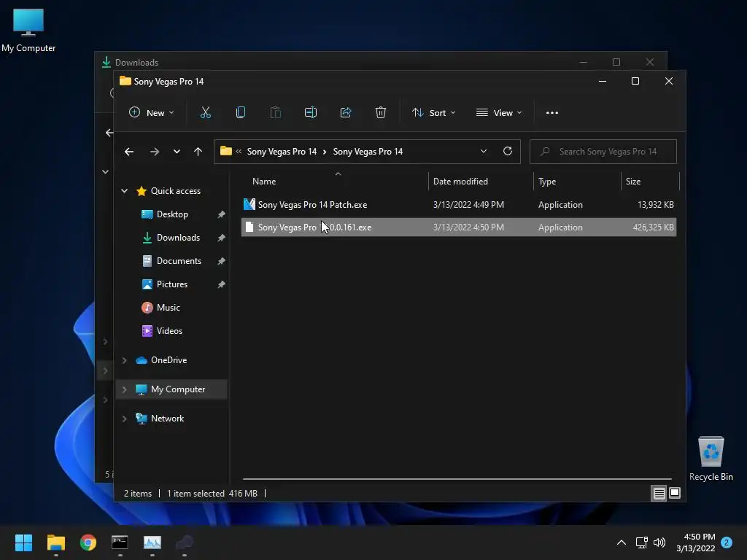Open the View options dropdown
747x560 pixels.
click(499, 113)
